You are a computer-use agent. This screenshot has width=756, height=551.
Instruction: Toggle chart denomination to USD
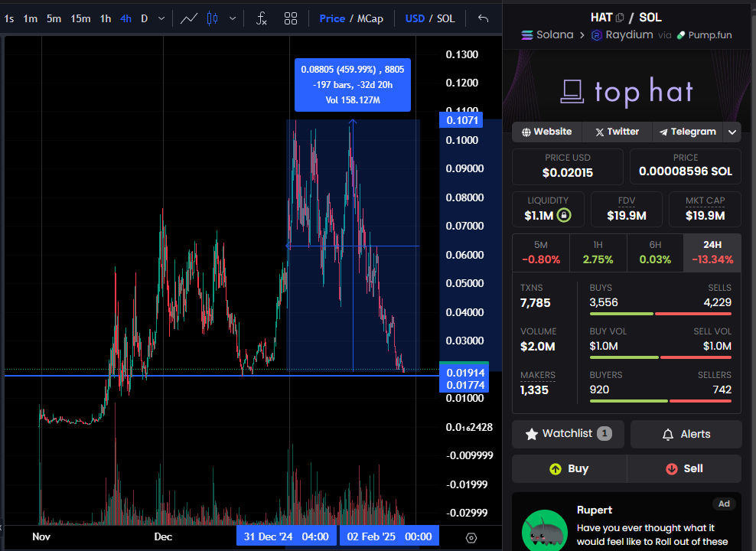(x=415, y=19)
